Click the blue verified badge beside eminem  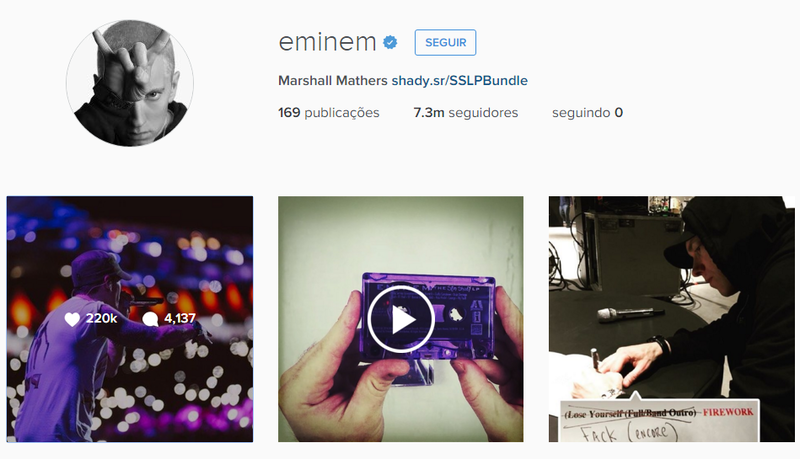pos(390,42)
